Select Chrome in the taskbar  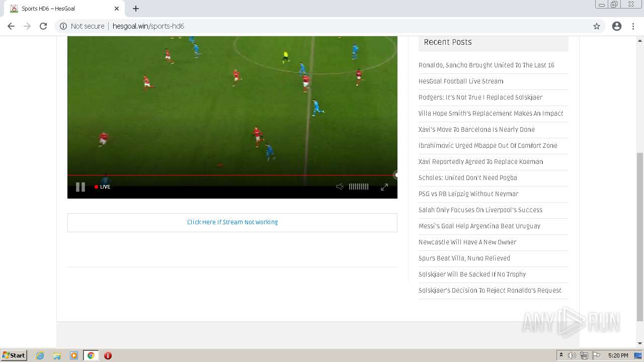pyautogui.click(x=91, y=355)
